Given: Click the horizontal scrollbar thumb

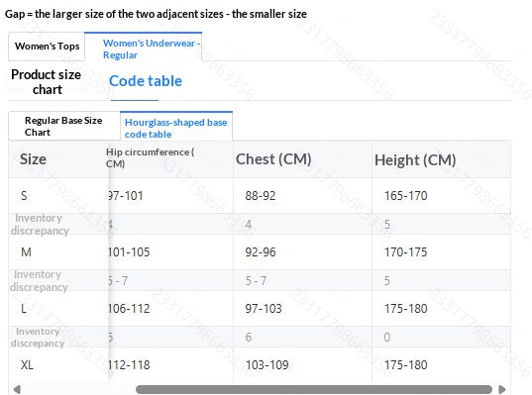Looking at the screenshot, I should point(314,389).
